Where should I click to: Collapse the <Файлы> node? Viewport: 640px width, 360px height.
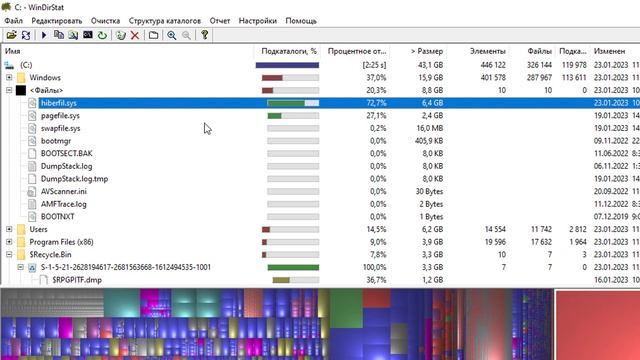click(9, 90)
